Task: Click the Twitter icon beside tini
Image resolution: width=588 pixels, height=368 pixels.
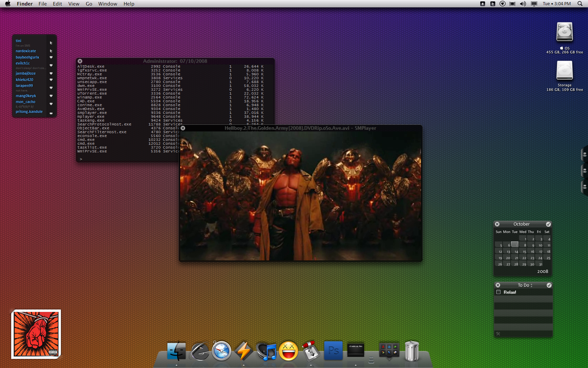Action: 51,43
